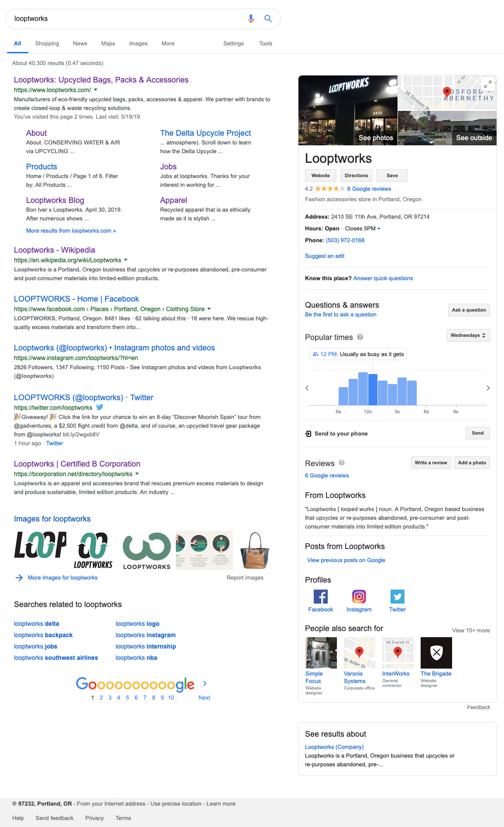Click the magnifying glass search icon
This screenshot has width=504, height=827.
268,19
